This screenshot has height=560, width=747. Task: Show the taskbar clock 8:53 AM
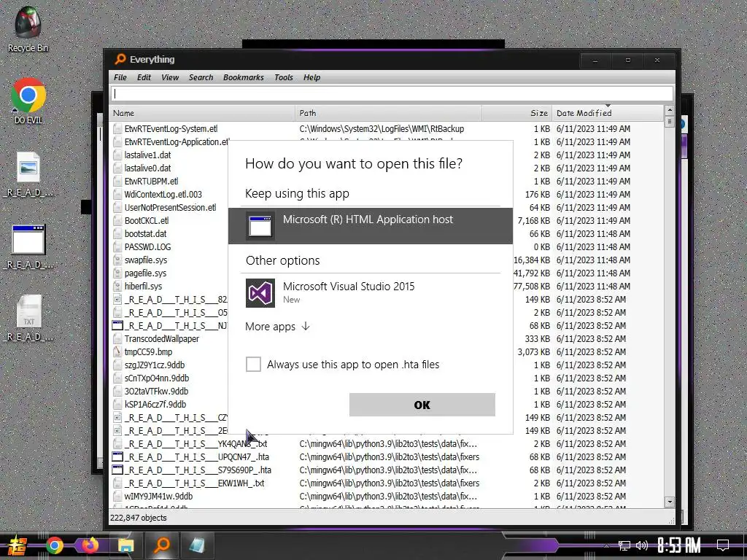(x=679, y=545)
